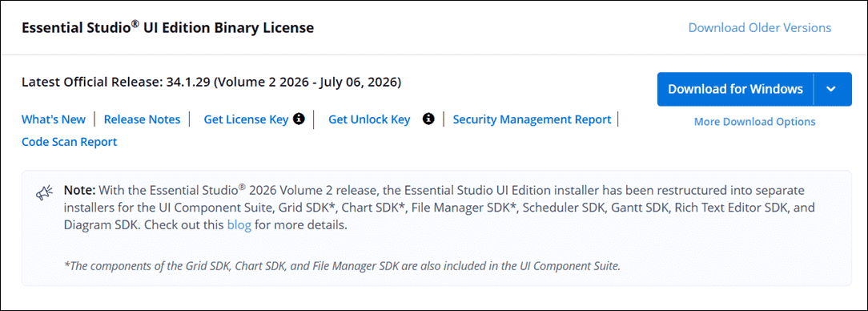Click the megaphone icon in the note
Screen dimensions: 868x311
coord(45,192)
